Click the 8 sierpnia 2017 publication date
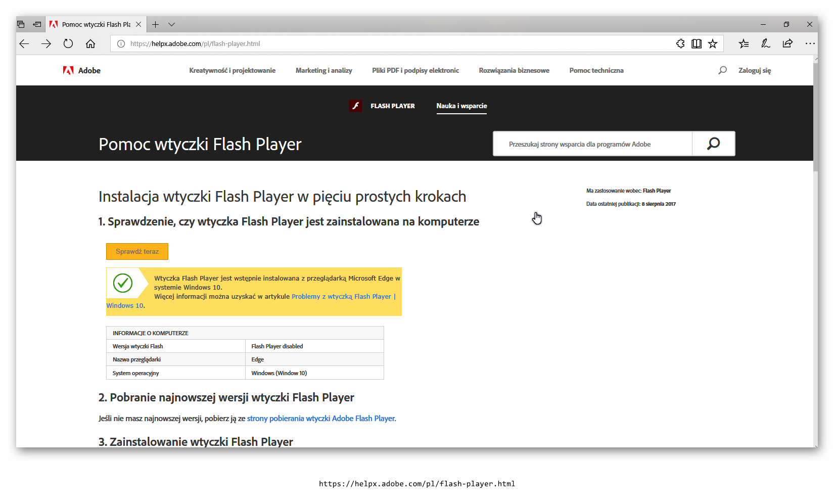This screenshot has height=504, width=834. tap(659, 204)
